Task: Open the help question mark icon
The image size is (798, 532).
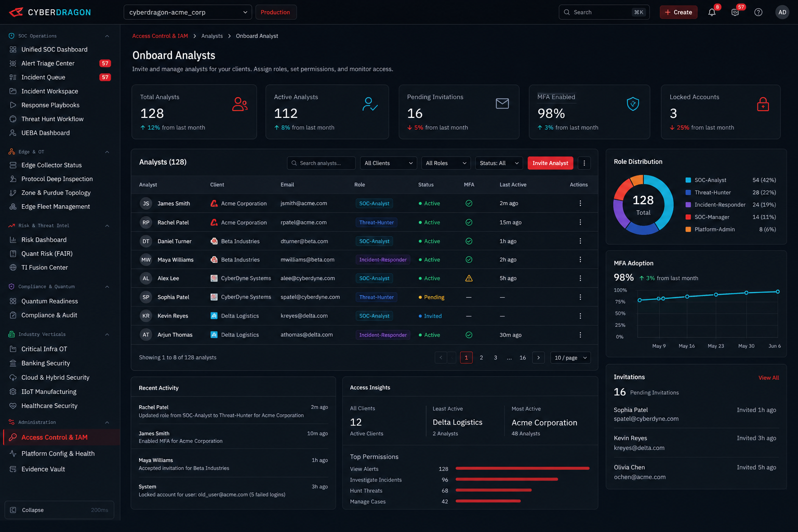Action: pos(759,12)
